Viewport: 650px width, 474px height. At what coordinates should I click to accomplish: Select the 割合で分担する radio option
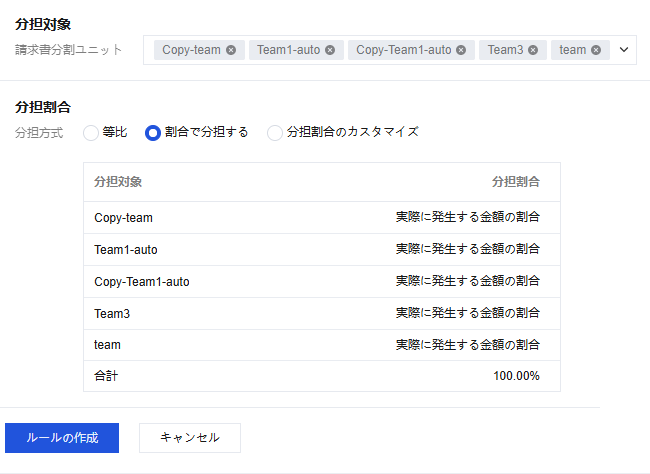pos(153,132)
